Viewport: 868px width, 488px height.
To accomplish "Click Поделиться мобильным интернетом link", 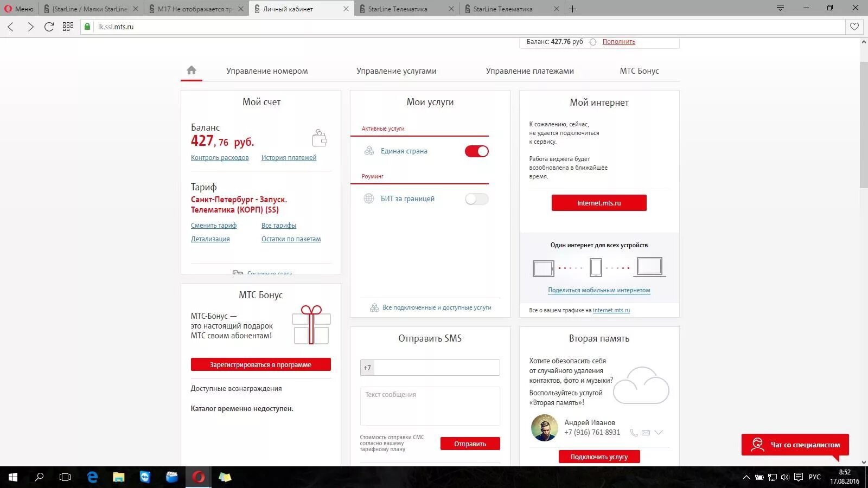I will (599, 290).
